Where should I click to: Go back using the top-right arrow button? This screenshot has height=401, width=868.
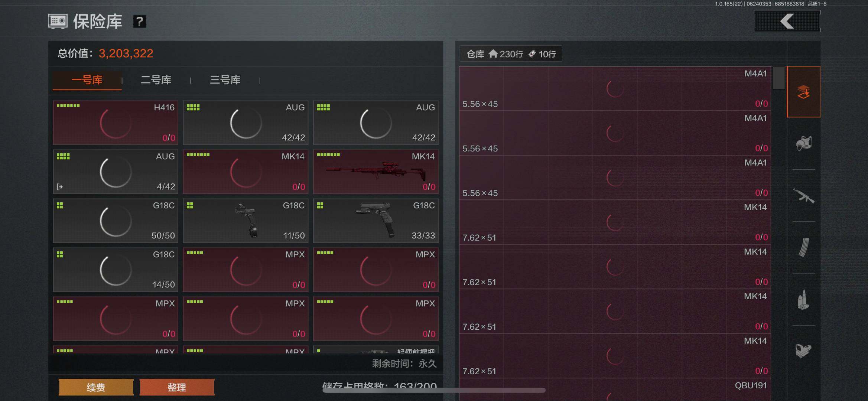pos(787,21)
